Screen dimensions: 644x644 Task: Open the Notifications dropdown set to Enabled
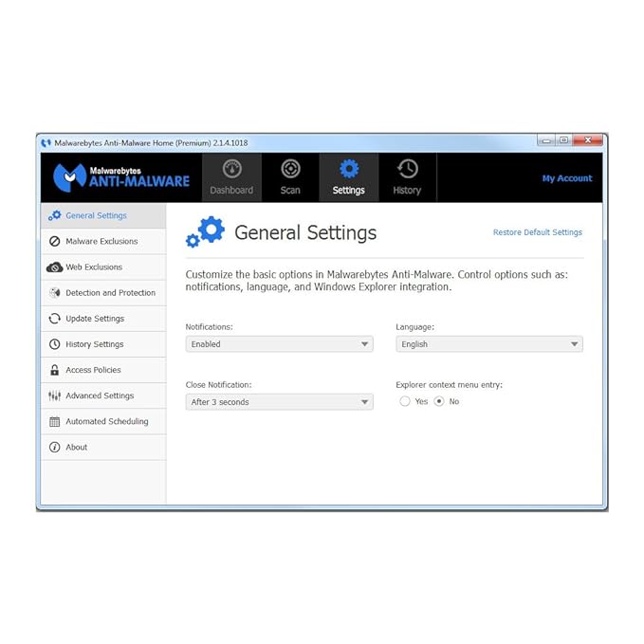279,343
